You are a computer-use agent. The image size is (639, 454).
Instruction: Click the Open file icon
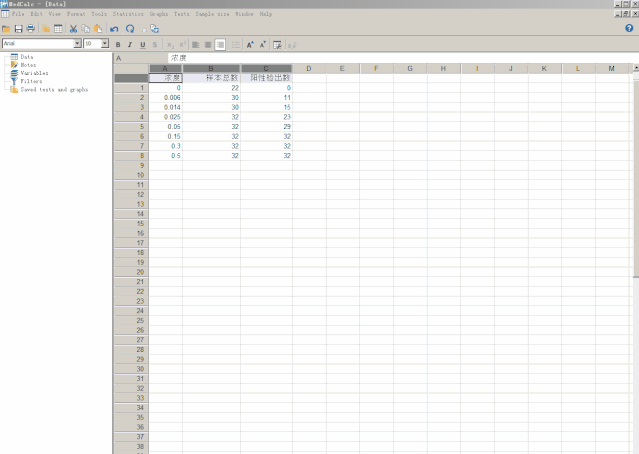tap(7, 29)
